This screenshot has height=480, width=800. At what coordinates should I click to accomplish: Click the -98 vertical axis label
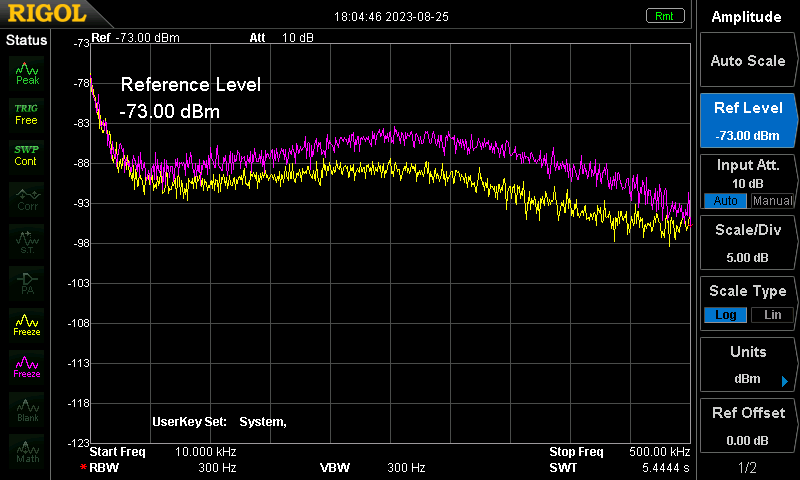(x=82, y=243)
